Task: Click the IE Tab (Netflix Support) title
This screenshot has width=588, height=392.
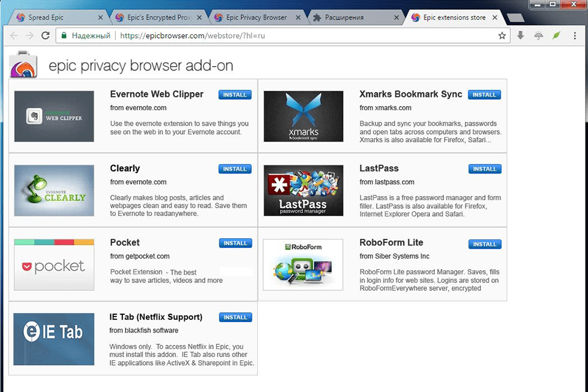Action: pos(156,317)
